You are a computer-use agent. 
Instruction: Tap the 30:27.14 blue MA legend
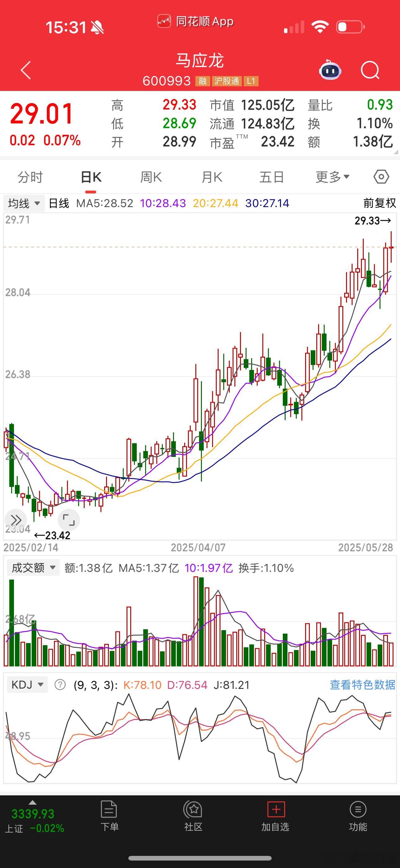[x=267, y=203]
